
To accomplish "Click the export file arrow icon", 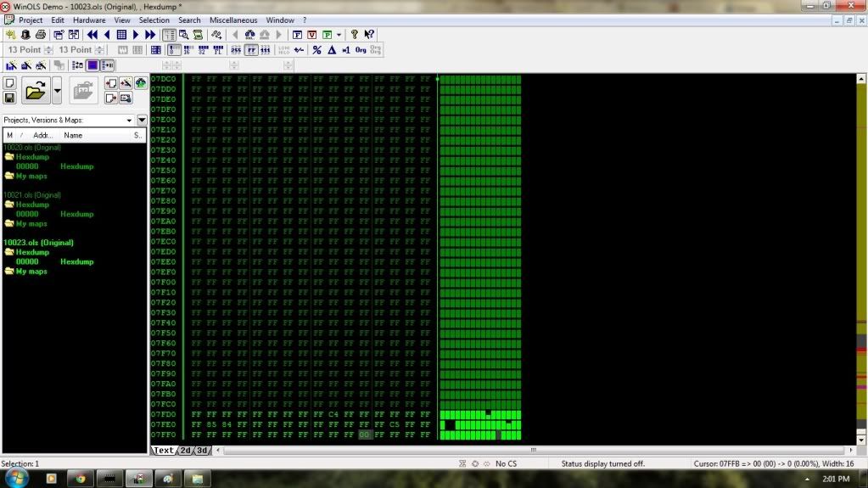I will click(x=110, y=98).
